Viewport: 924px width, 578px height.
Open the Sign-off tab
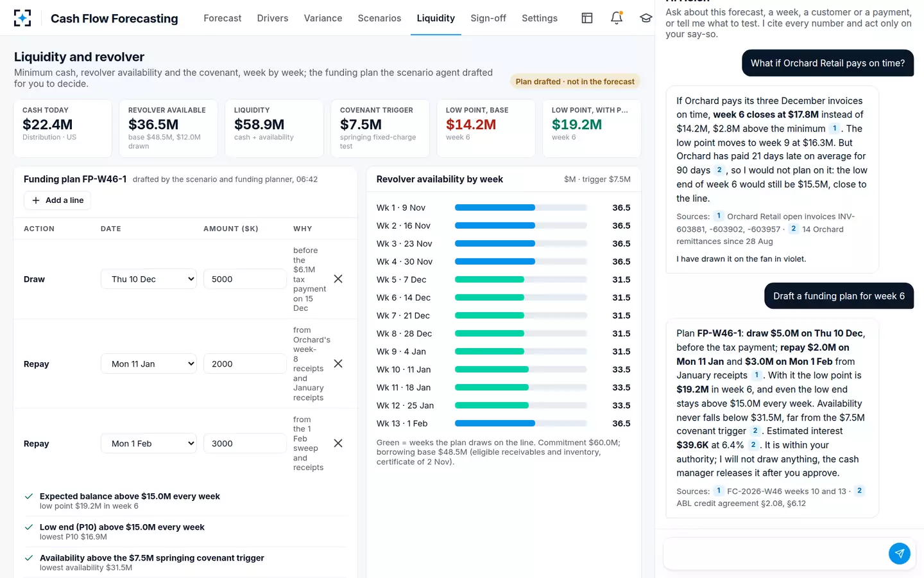[x=488, y=18]
